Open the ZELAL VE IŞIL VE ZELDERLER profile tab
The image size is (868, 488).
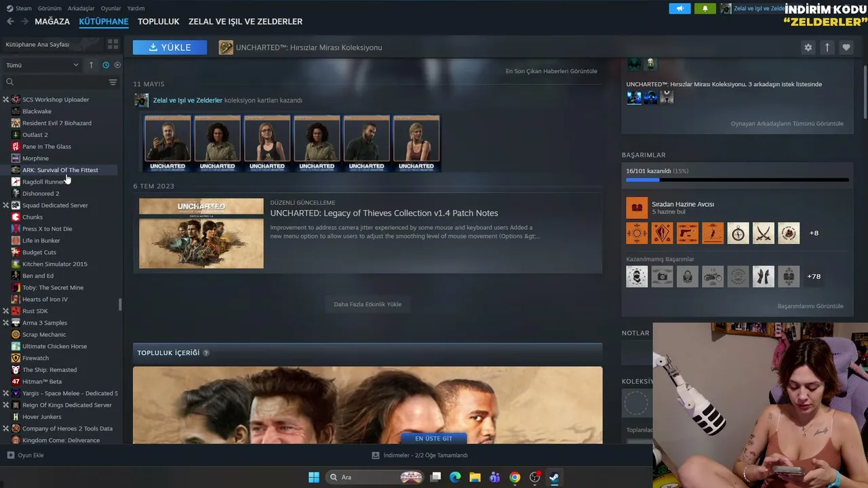click(x=245, y=22)
